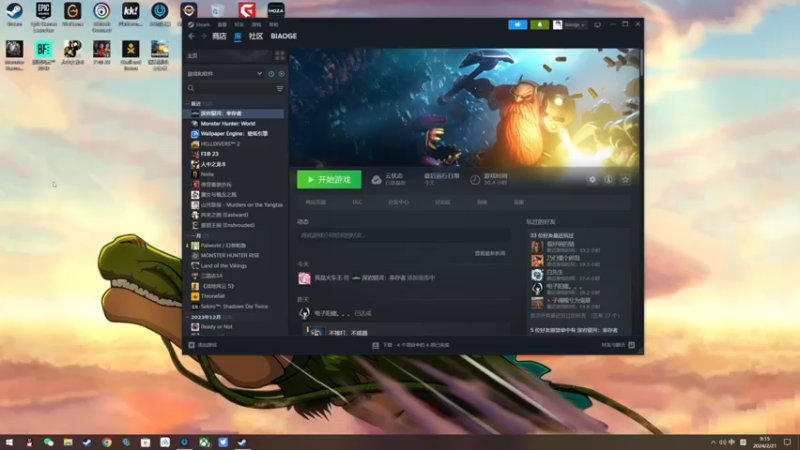
Task: Open Google Chrome from taskbar
Action: pos(107,442)
